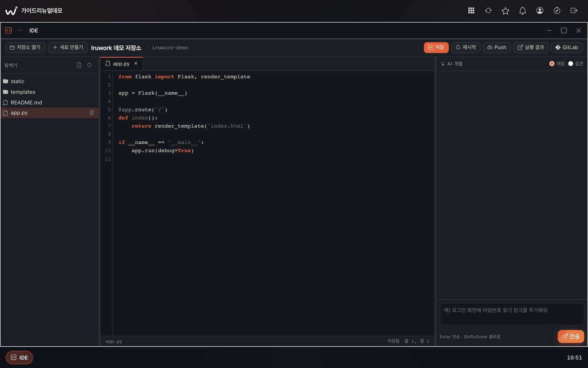Delete app.py with trash icon

pyautogui.click(x=92, y=113)
